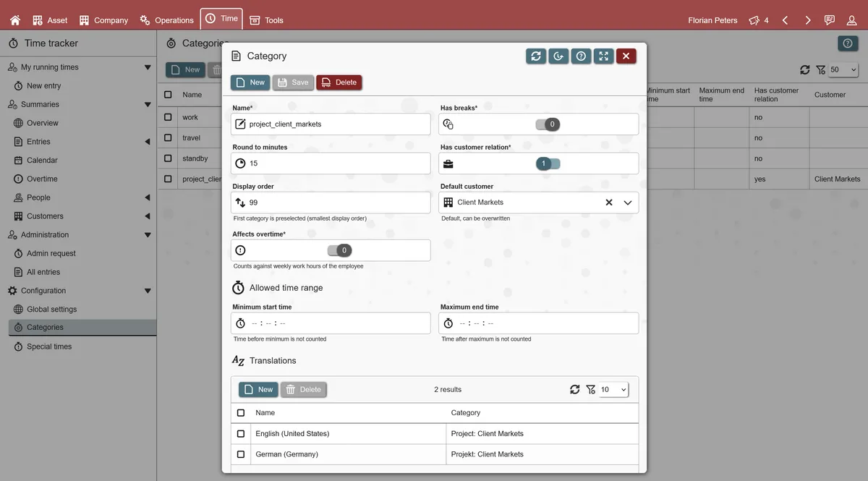Viewport: 868px width, 481px height.
Task: Click clock icon in Minimum start time field
Action: [x=241, y=323]
